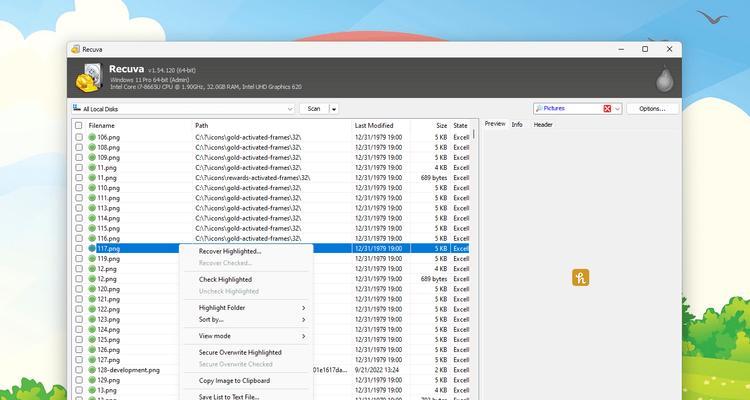
Task: Check the box for 129.png
Action: (x=78, y=380)
